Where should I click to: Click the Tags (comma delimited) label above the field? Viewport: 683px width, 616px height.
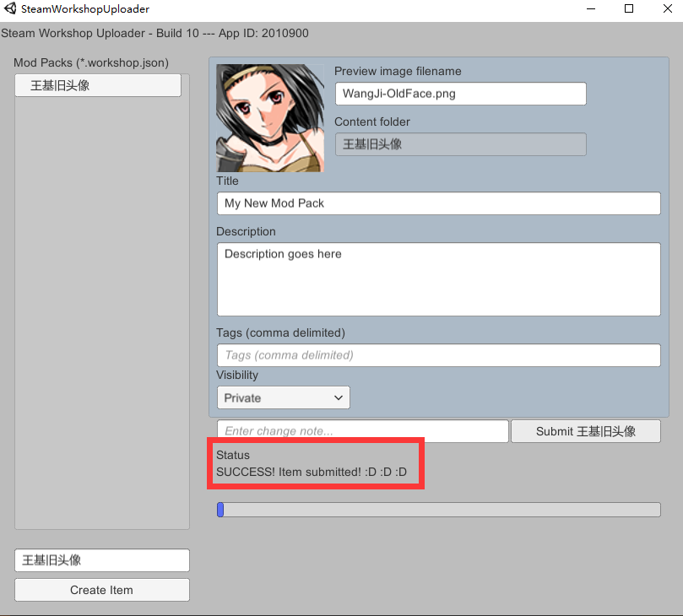[280, 333]
